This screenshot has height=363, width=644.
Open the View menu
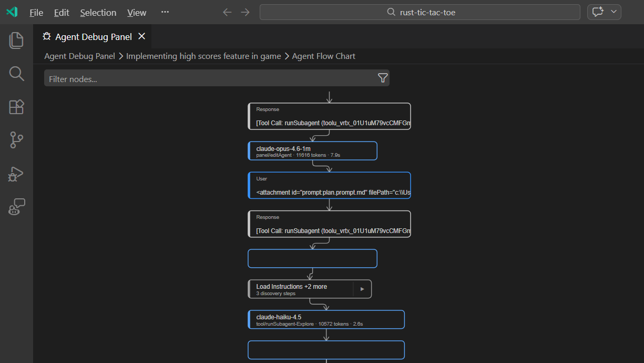(136, 12)
